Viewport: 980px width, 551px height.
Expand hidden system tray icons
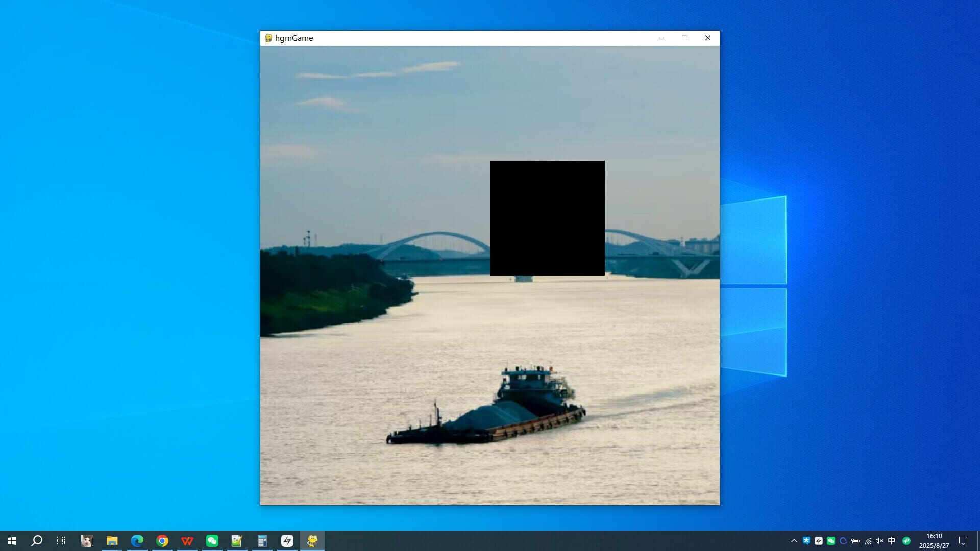[794, 540]
